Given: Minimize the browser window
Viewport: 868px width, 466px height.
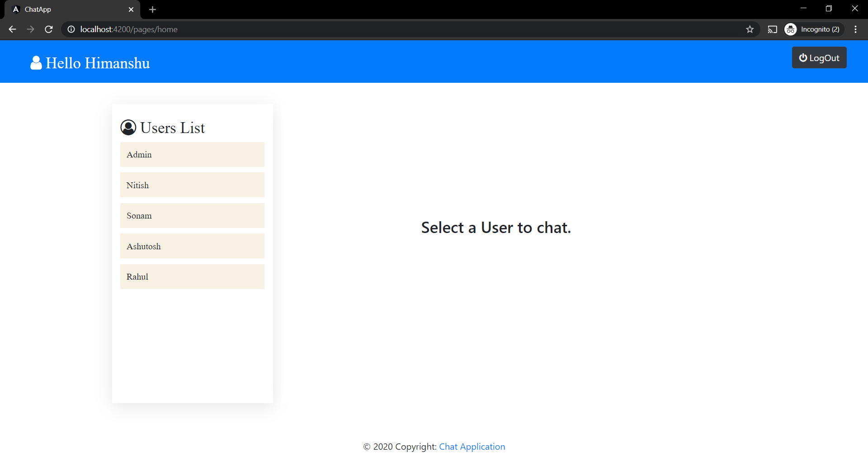Looking at the screenshot, I should pos(803,9).
